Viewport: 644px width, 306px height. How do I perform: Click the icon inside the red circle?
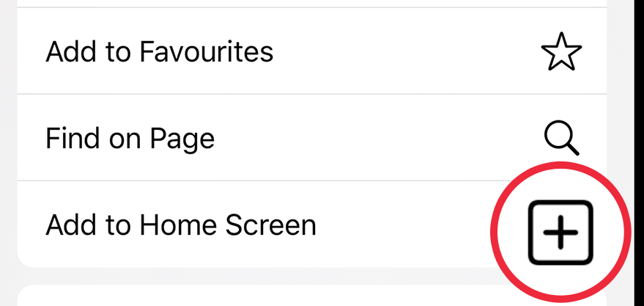pyautogui.click(x=560, y=231)
